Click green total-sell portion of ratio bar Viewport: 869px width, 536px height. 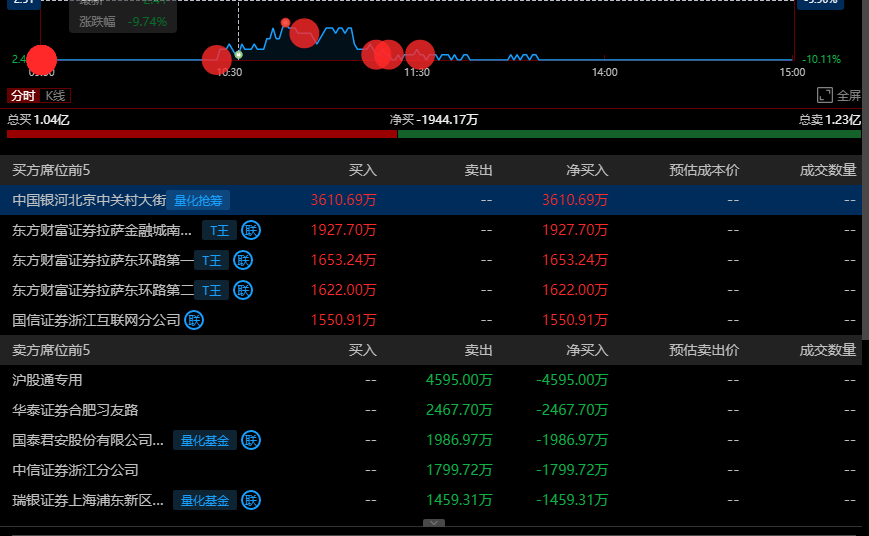(629, 134)
